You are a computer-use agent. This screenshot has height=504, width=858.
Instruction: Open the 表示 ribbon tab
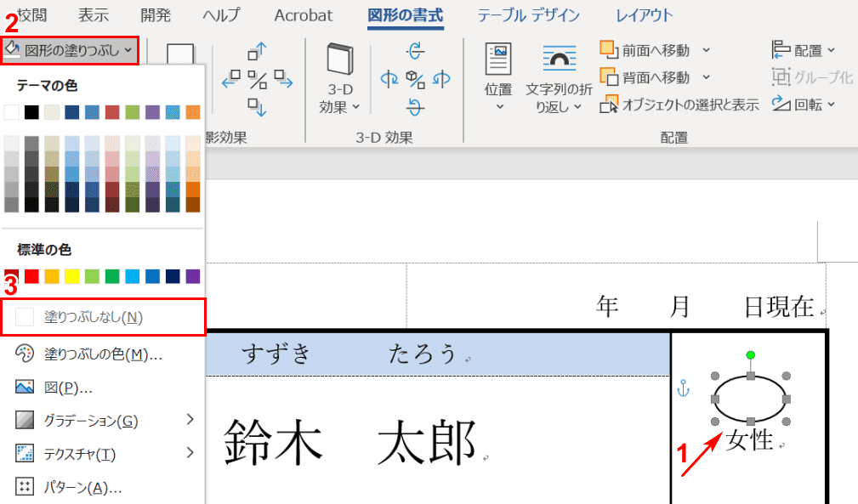(94, 15)
